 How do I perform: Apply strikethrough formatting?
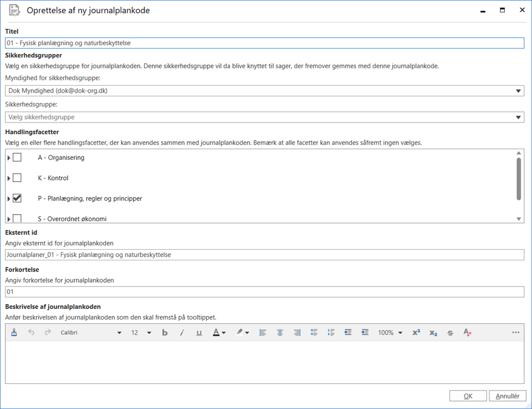click(450, 332)
